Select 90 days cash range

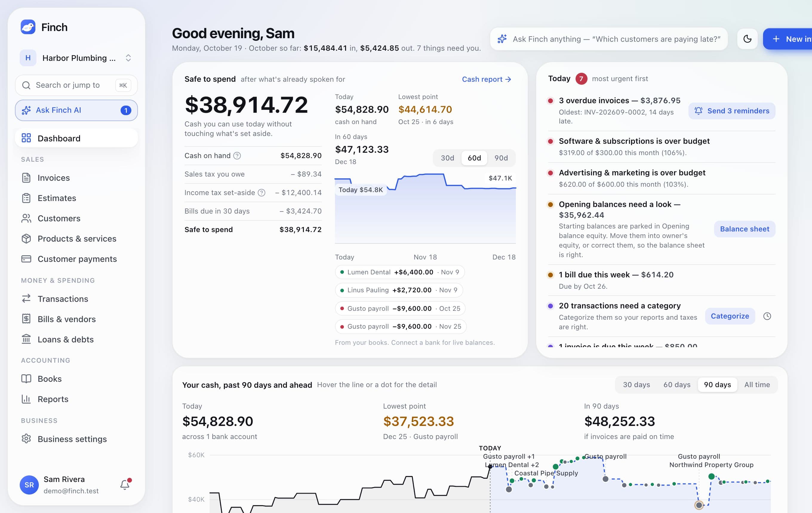pos(717,385)
